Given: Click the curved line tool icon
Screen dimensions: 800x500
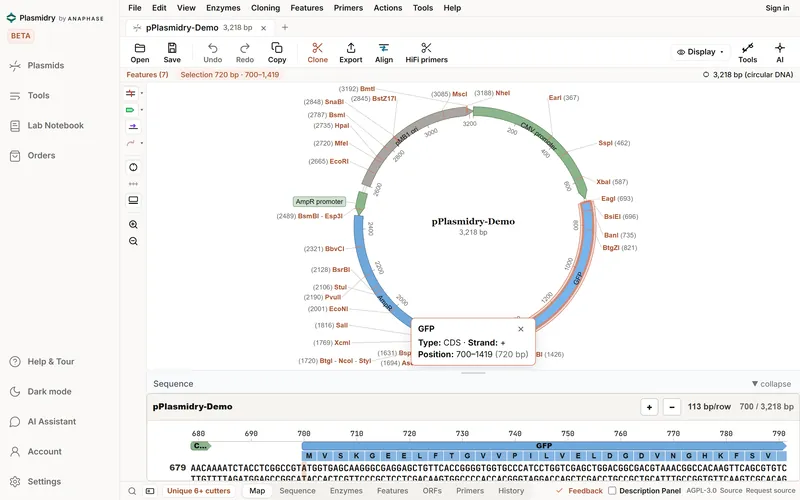Looking at the screenshot, I should pos(131,143).
